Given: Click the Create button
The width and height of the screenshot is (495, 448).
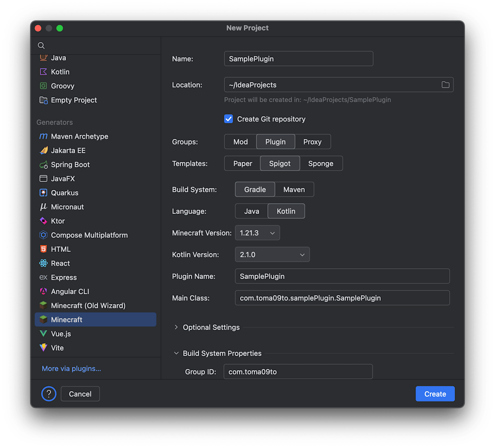Looking at the screenshot, I should coord(435,394).
